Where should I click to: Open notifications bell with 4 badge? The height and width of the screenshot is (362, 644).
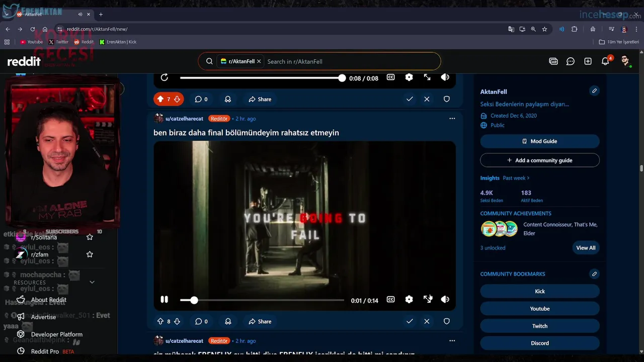click(605, 61)
